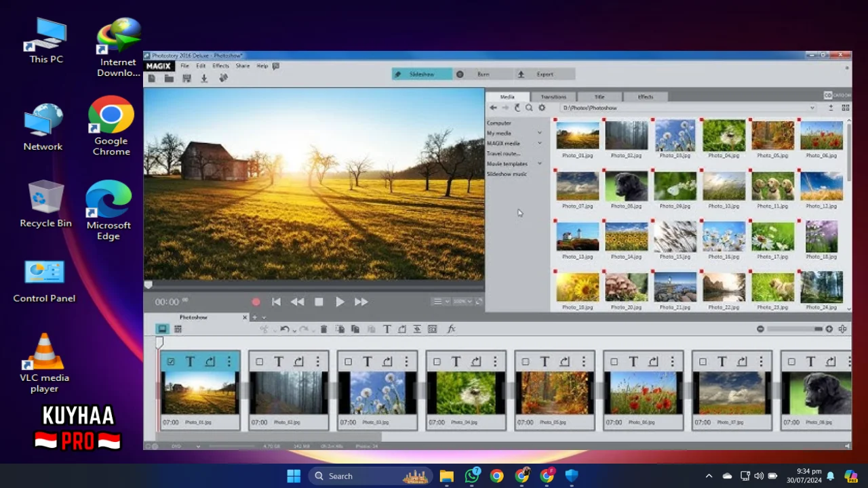Click the import download arrow icon

coord(204,79)
